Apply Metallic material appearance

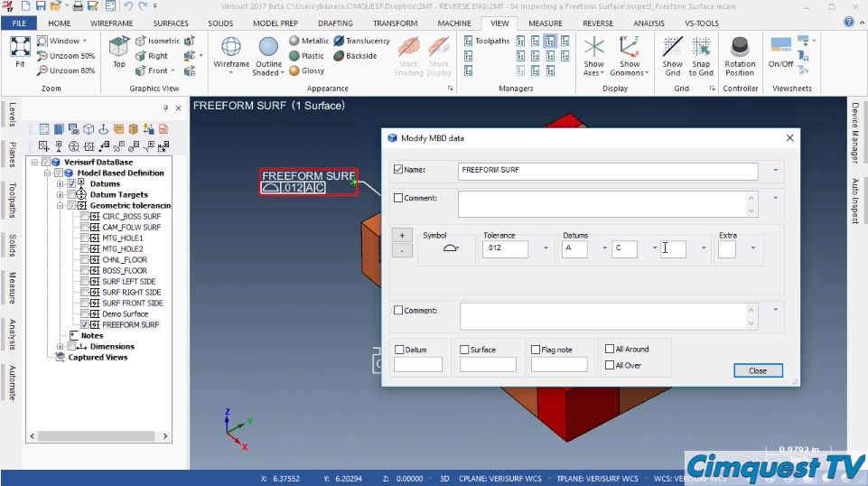point(309,41)
